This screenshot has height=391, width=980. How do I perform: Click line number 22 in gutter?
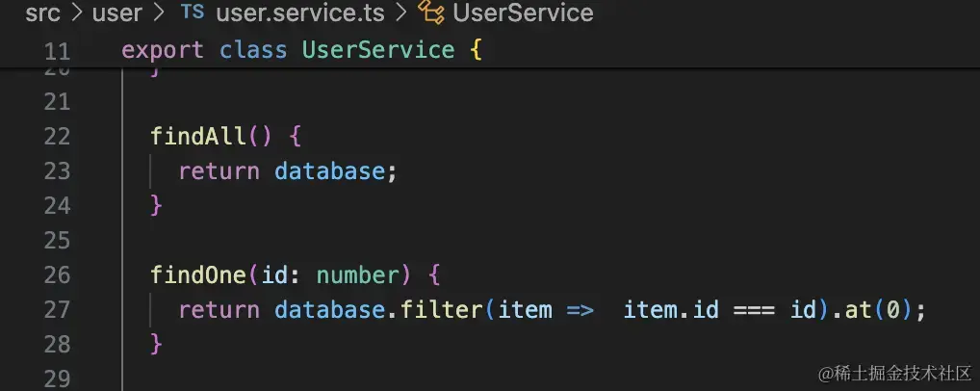click(57, 137)
